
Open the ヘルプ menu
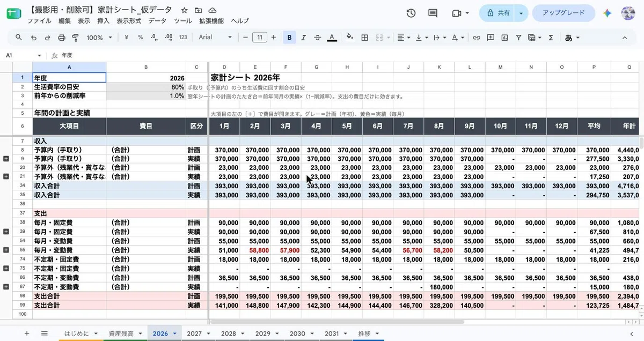point(240,21)
